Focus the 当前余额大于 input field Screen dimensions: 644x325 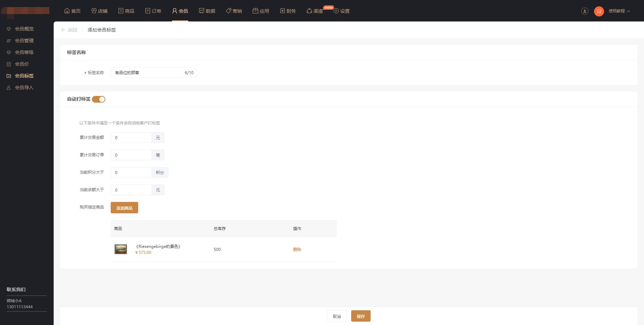pos(131,190)
